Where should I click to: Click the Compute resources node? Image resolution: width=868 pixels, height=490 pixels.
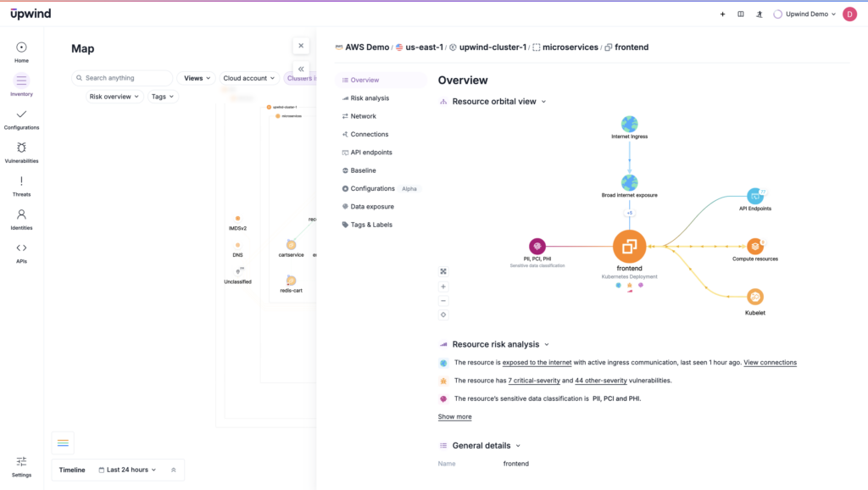click(x=755, y=247)
